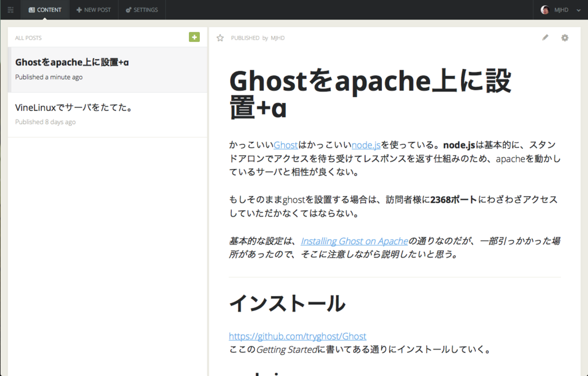
Task: Click the MJHD user avatar
Action: coord(545,10)
